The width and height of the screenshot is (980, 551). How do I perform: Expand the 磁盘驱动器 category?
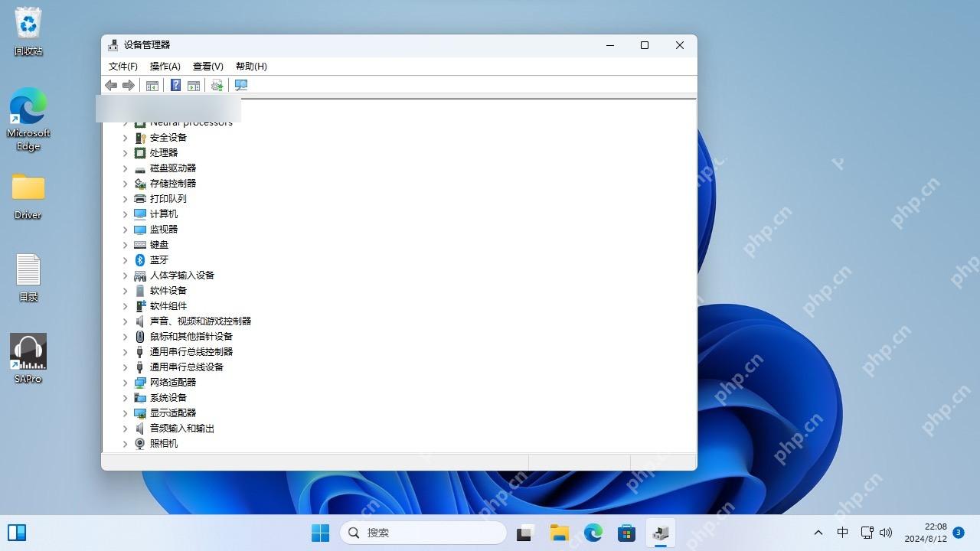125,168
